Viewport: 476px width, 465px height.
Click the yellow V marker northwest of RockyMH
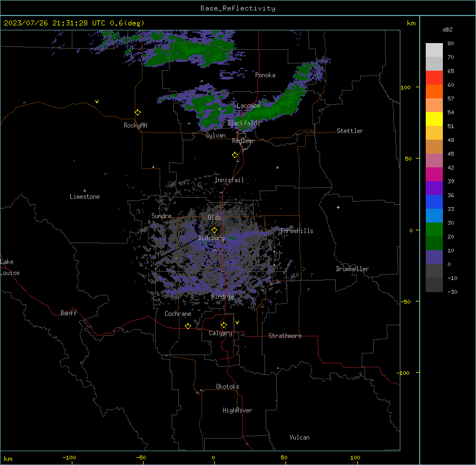(x=97, y=102)
